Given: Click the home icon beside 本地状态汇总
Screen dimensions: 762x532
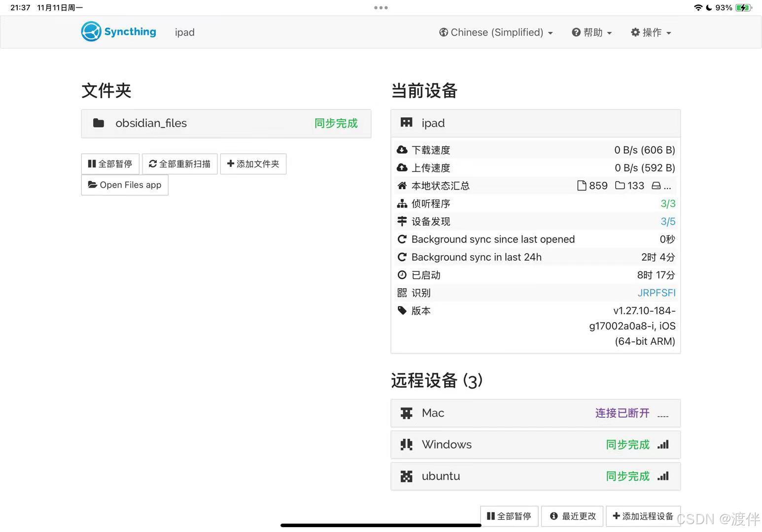Looking at the screenshot, I should 402,186.
